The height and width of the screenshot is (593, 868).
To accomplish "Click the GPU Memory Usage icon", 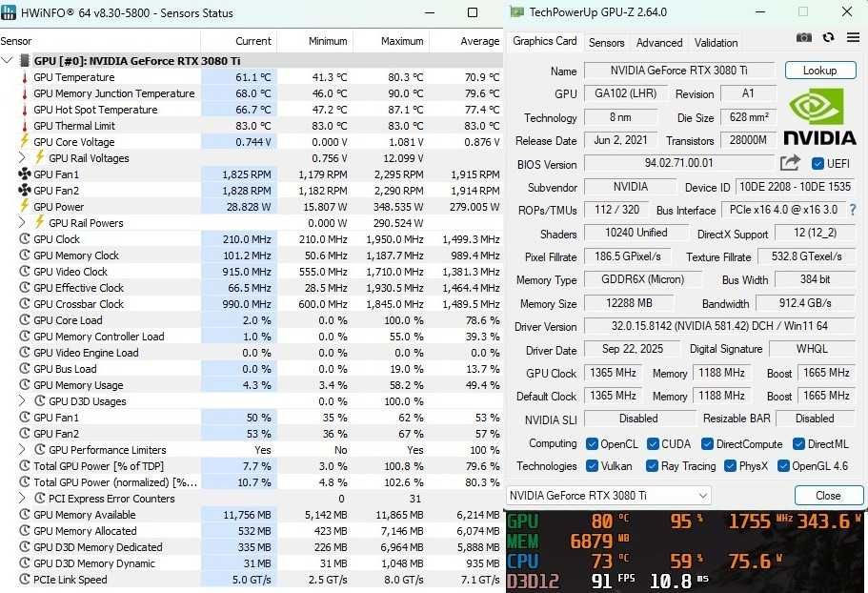I will (x=25, y=384).
